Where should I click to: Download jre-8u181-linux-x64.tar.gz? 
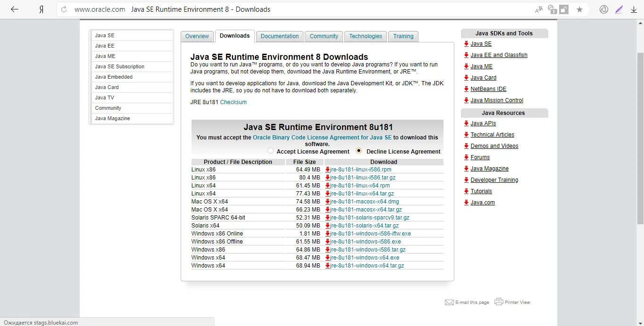[x=362, y=194]
